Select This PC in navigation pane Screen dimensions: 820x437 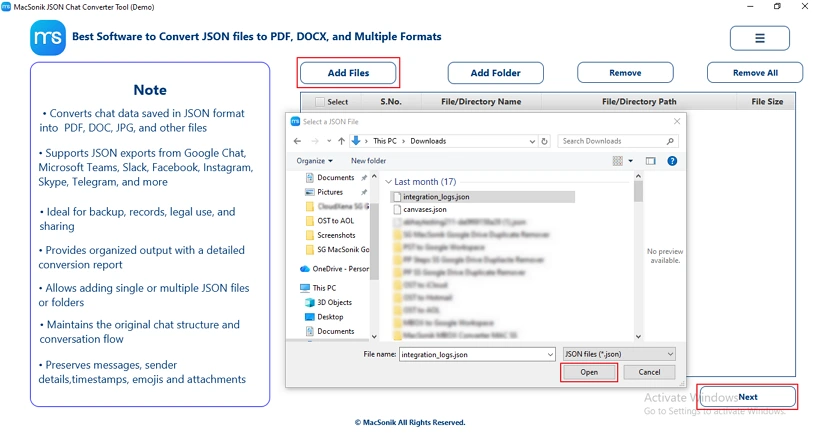pos(324,288)
